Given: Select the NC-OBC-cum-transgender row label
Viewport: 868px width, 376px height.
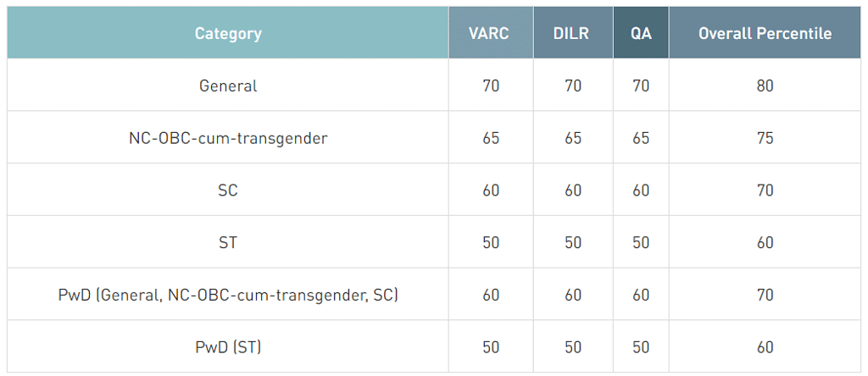Looking at the screenshot, I should (x=228, y=138).
